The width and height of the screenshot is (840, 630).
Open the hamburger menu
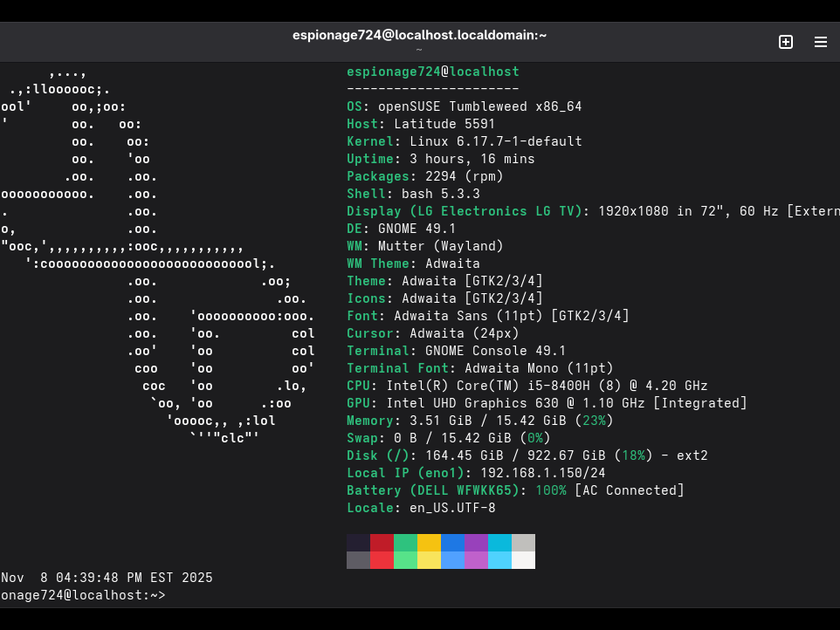point(820,41)
